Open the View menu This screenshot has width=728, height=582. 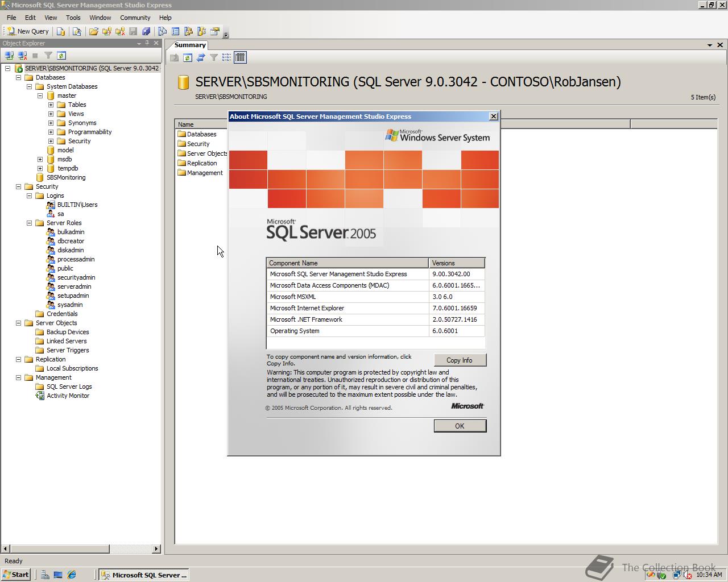point(51,18)
